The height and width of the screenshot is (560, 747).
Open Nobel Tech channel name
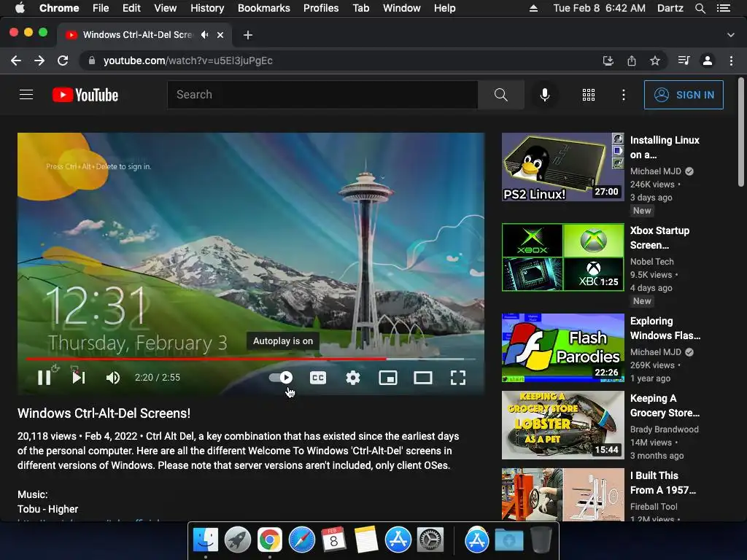pyautogui.click(x=651, y=262)
